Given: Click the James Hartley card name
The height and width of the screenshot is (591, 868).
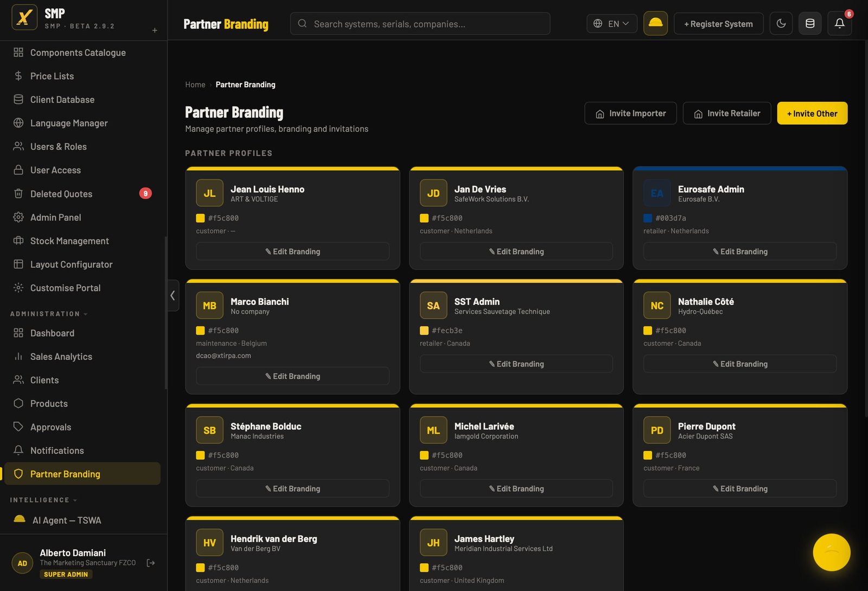Looking at the screenshot, I should point(484,538).
